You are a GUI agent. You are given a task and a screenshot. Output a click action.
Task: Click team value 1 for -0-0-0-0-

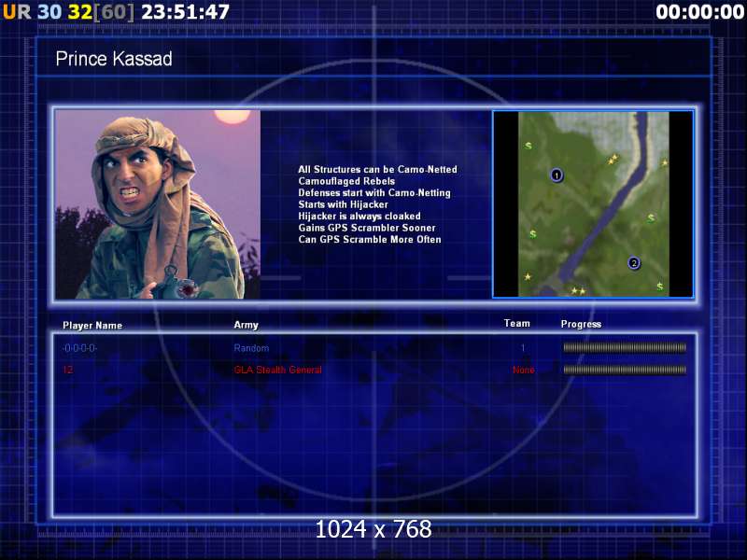click(523, 348)
